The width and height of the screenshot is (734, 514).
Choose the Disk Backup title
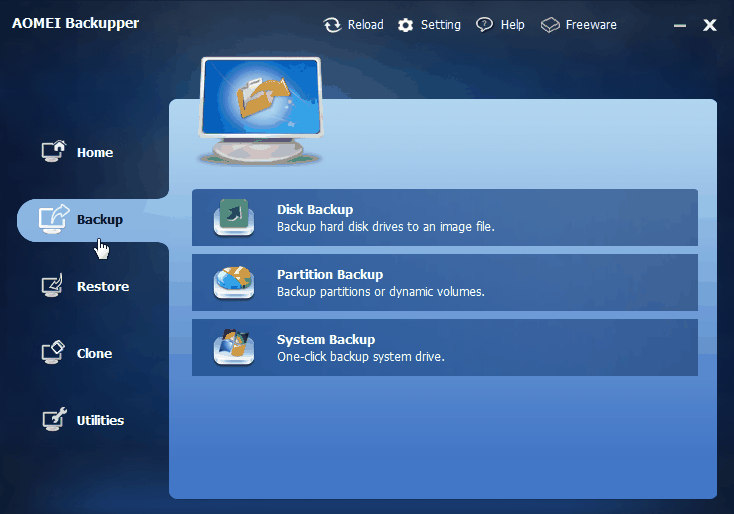pyautogui.click(x=315, y=210)
